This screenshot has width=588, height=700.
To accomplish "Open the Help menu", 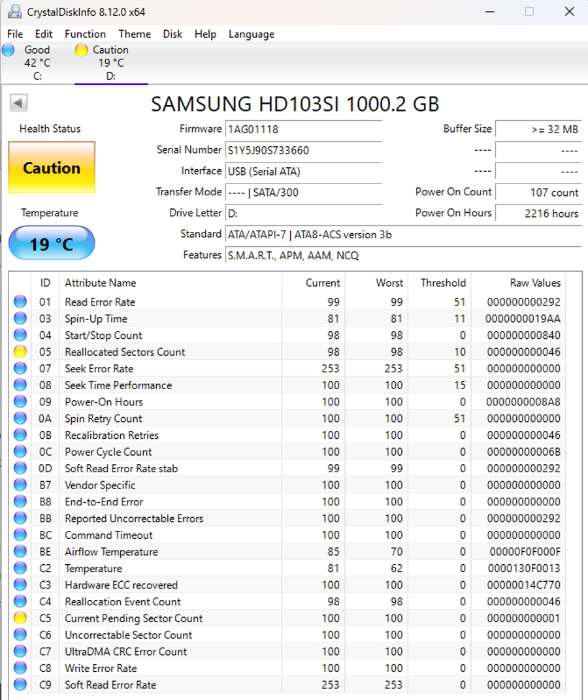I will pos(205,34).
